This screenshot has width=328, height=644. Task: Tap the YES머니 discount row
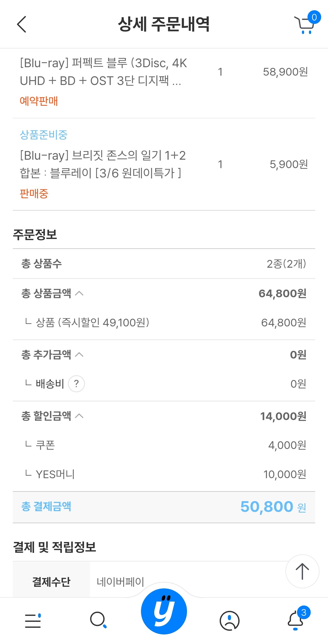[164, 474]
